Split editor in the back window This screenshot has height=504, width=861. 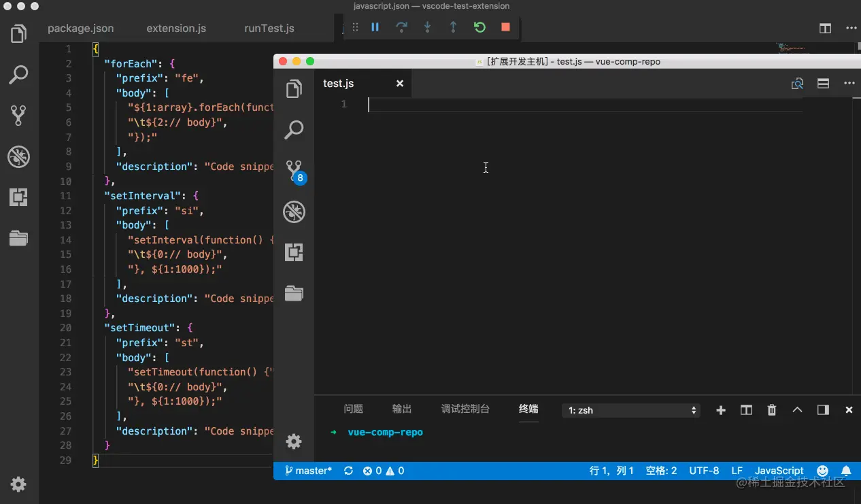(825, 29)
